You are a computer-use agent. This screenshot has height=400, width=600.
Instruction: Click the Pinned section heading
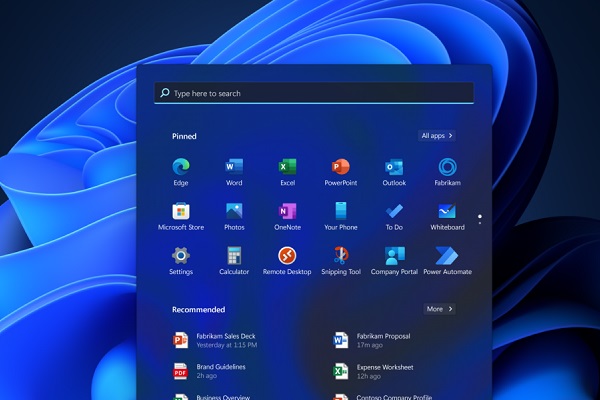coord(184,136)
